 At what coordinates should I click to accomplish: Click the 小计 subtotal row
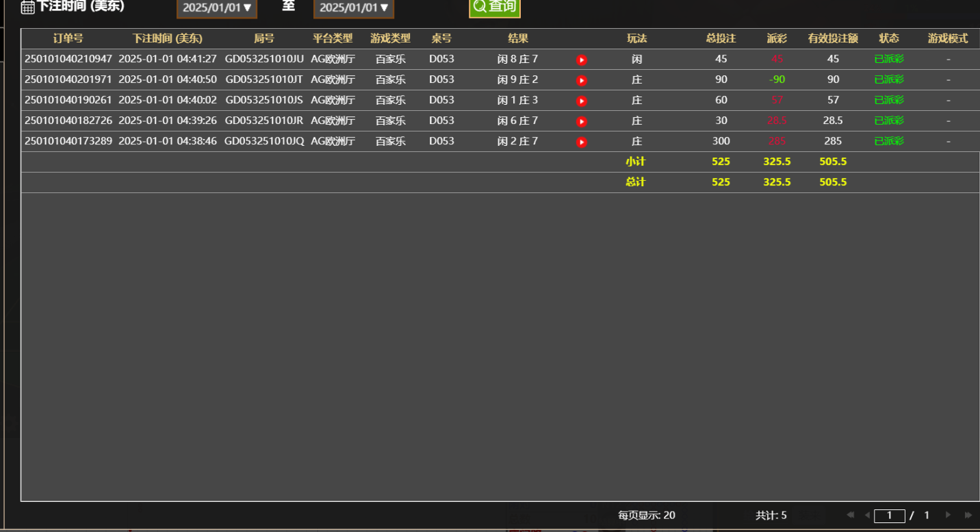(636, 162)
